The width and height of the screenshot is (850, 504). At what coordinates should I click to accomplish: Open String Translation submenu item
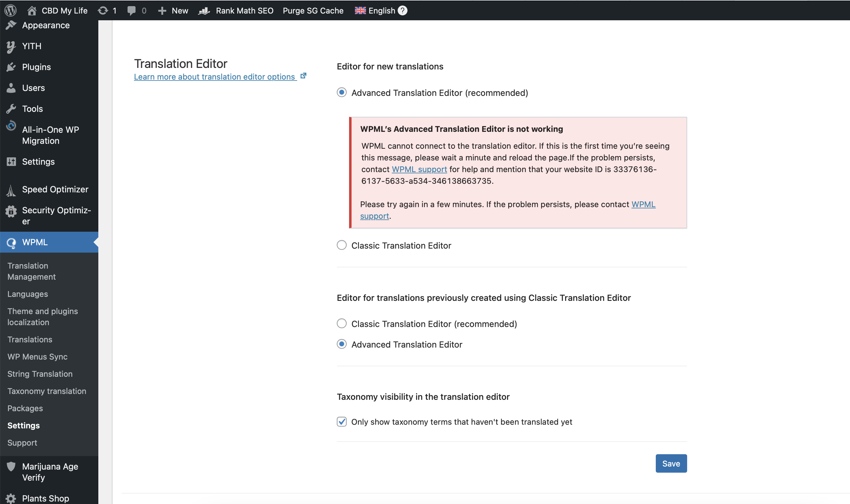40,374
